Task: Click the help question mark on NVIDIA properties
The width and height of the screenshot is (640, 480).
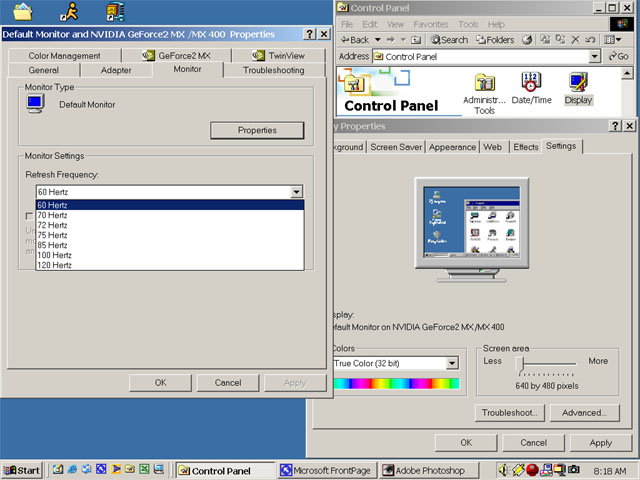Action: point(309,34)
